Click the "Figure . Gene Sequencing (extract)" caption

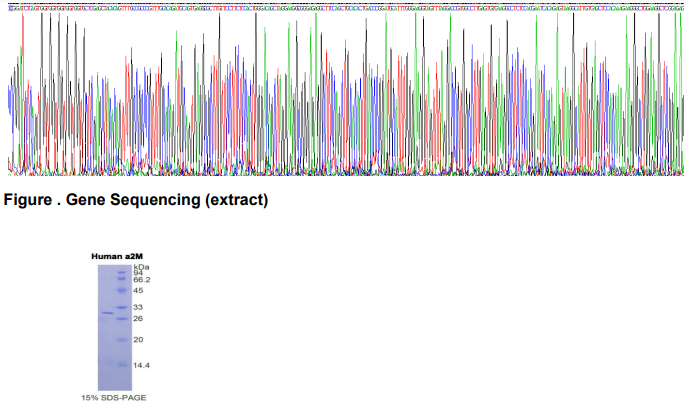coord(136,200)
